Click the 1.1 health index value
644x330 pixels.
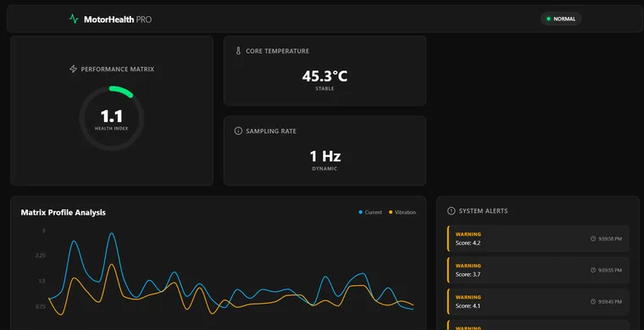coord(112,117)
